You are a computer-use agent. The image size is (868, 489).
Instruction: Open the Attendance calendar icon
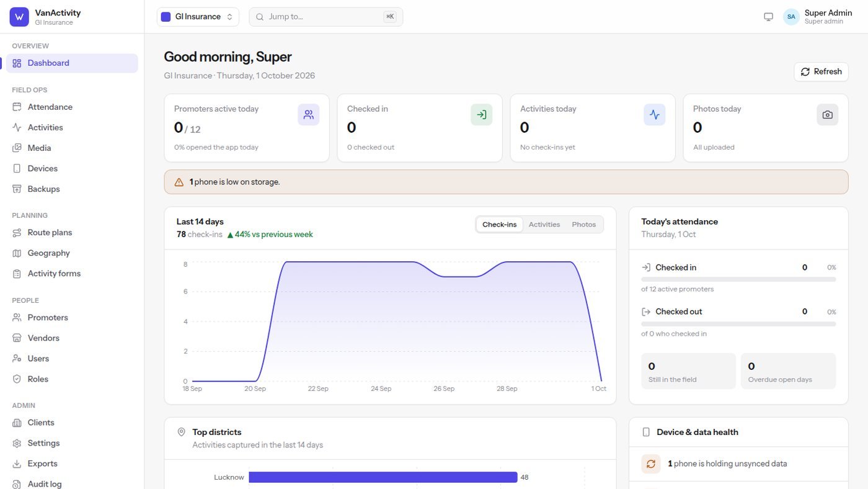(x=17, y=107)
